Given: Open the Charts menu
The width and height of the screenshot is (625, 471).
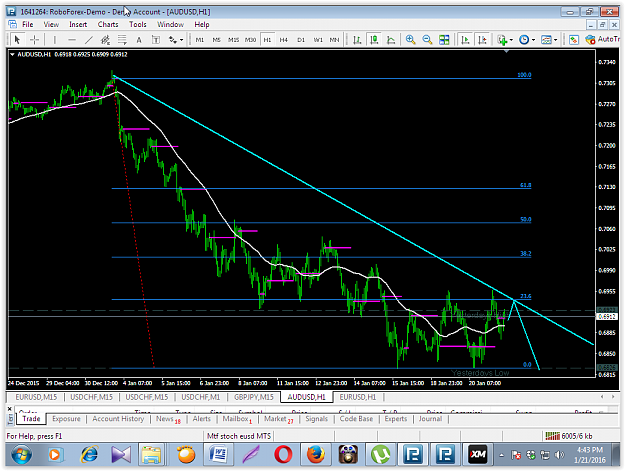Looking at the screenshot, I should coord(108,24).
